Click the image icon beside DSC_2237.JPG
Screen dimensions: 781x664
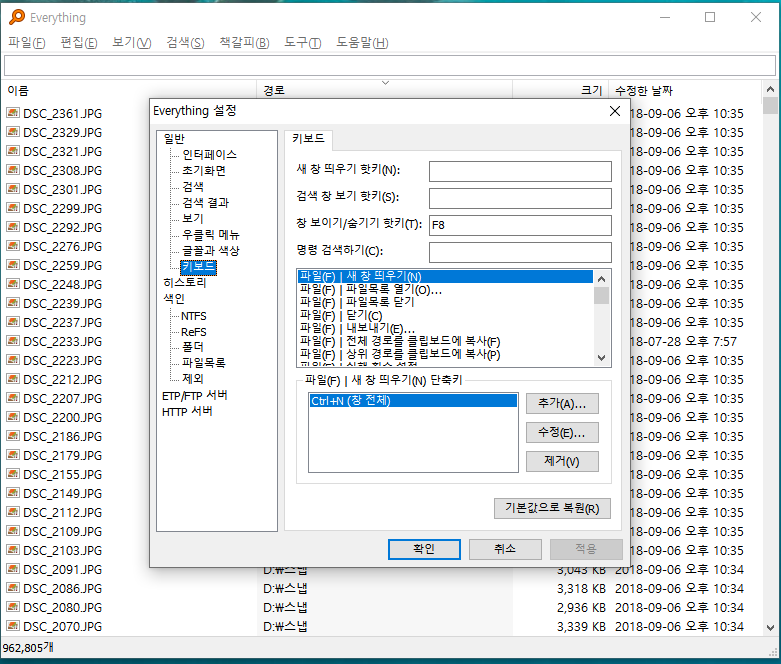(13, 322)
